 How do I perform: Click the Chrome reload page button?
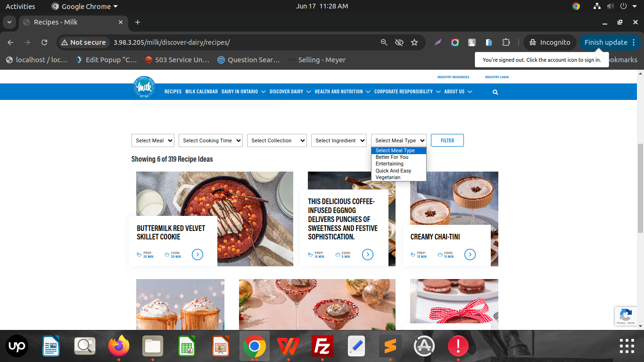click(44, 42)
